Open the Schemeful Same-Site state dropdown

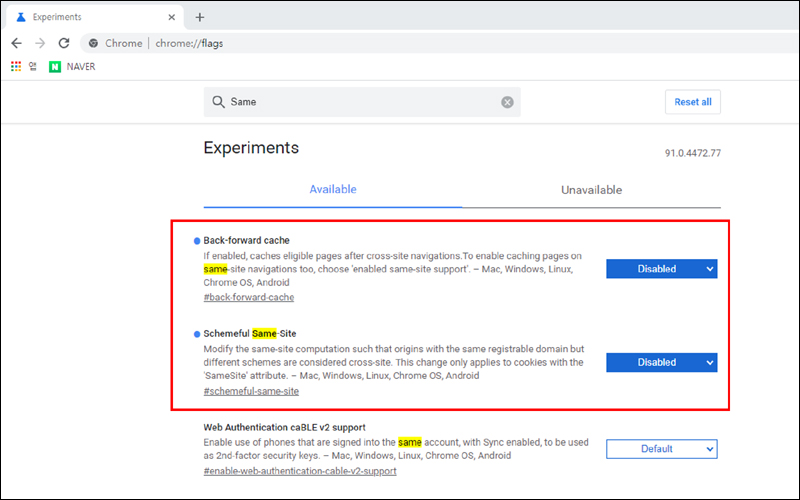[661, 362]
